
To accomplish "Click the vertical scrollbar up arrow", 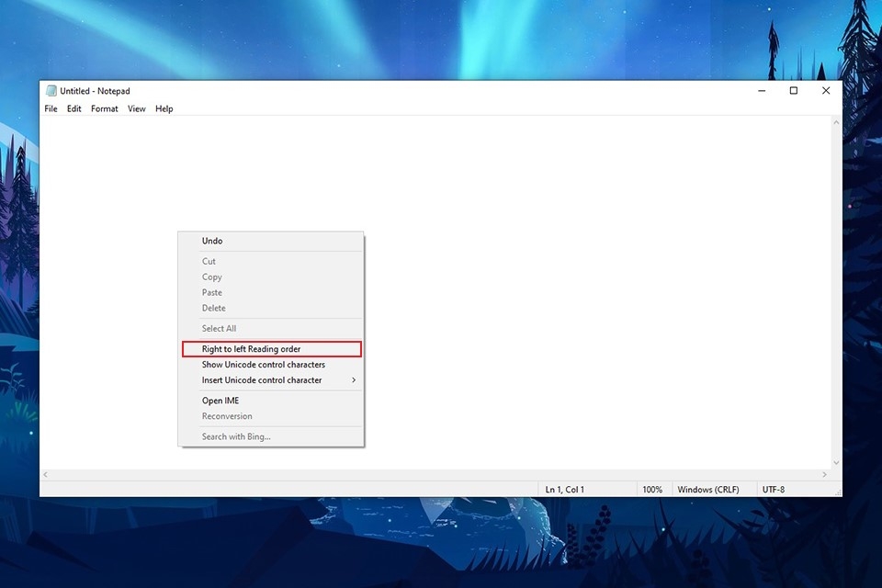I will click(x=836, y=123).
